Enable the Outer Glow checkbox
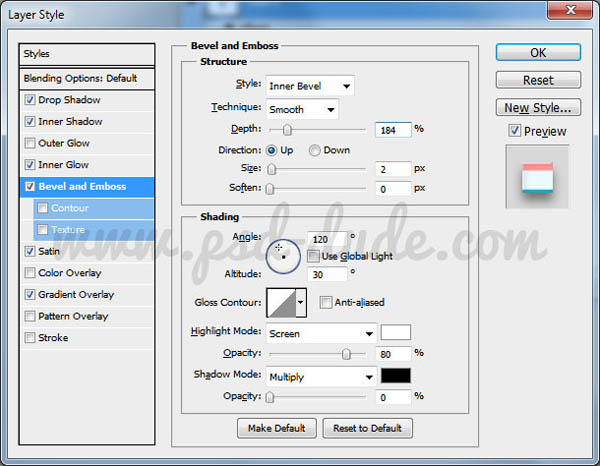This screenshot has width=600, height=466. (x=31, y=143)
